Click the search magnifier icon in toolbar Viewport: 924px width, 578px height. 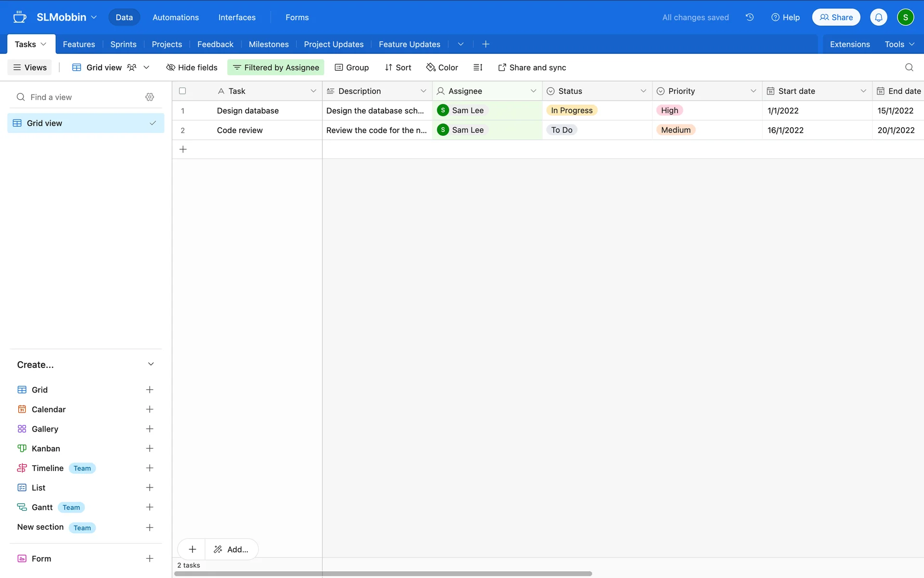(909, 67)
